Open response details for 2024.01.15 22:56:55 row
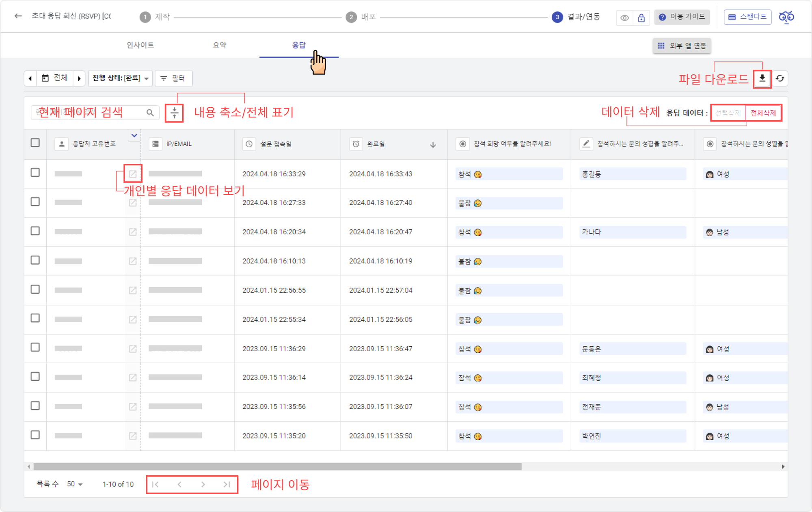This screenshot has height=512, width=812. point(133,290)
